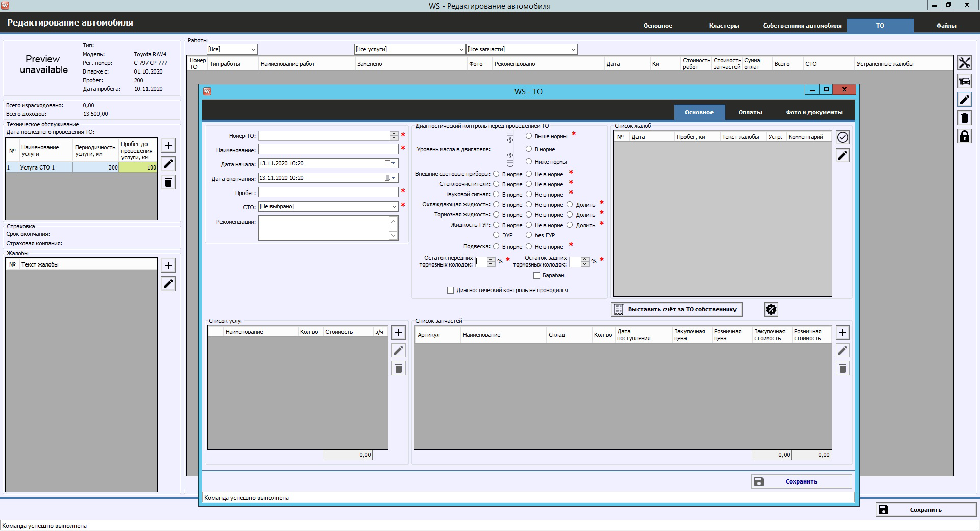Open the 'Собственники автомобиля' tab
This screenshot has width=980, height=531.
802,26
